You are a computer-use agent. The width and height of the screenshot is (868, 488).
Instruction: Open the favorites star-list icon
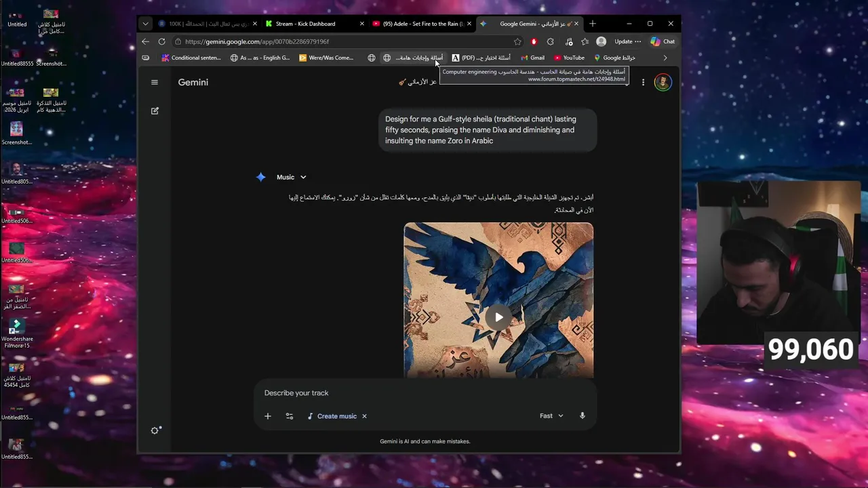click(x=585, y=41)
